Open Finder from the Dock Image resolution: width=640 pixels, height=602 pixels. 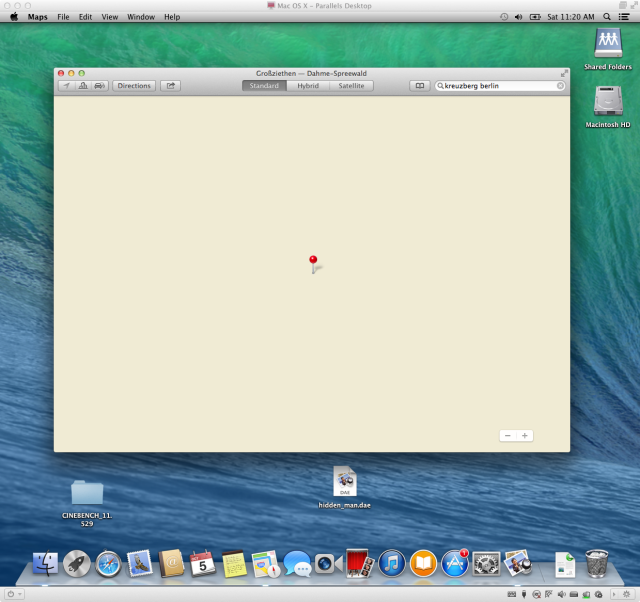(x=45, y=564)
